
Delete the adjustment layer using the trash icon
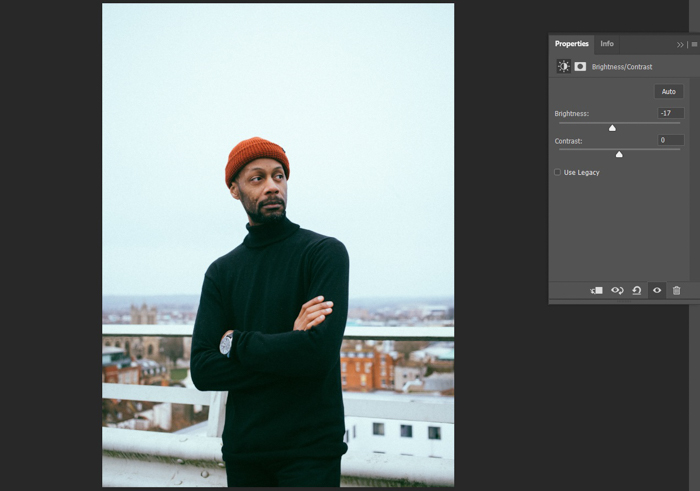point(676,290)
